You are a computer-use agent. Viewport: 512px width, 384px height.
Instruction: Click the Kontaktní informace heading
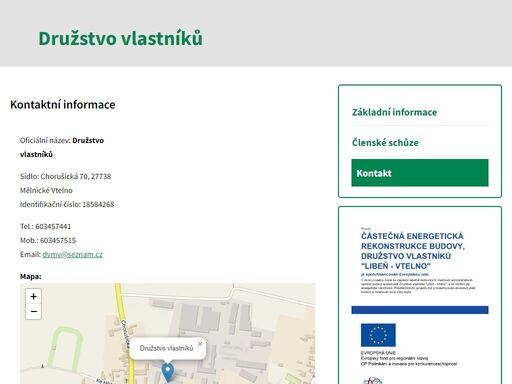point(63,105)
